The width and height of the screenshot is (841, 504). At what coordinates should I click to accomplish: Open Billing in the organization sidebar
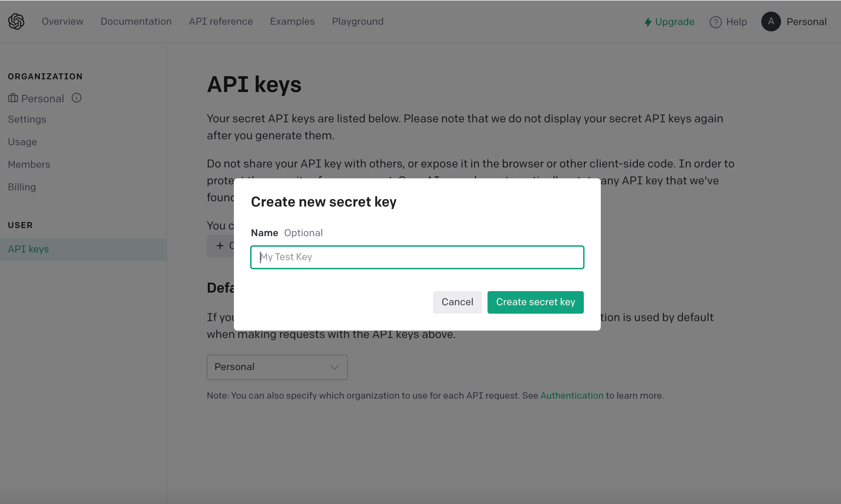[x=22, y=187]
